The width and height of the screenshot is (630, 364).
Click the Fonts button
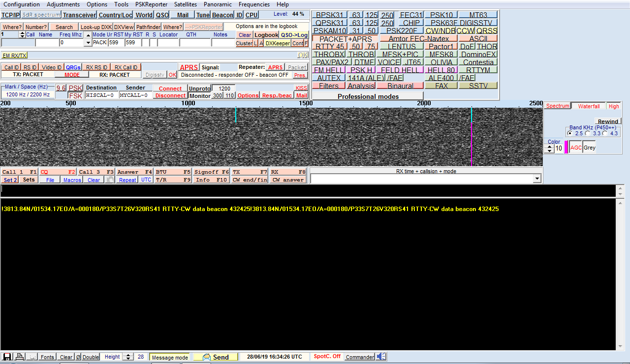click(47, 357)
